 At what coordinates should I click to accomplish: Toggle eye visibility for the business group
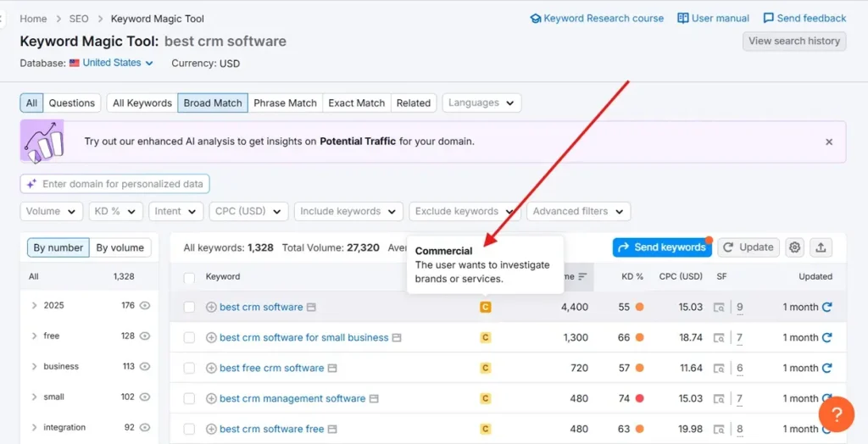pos(145,366)
